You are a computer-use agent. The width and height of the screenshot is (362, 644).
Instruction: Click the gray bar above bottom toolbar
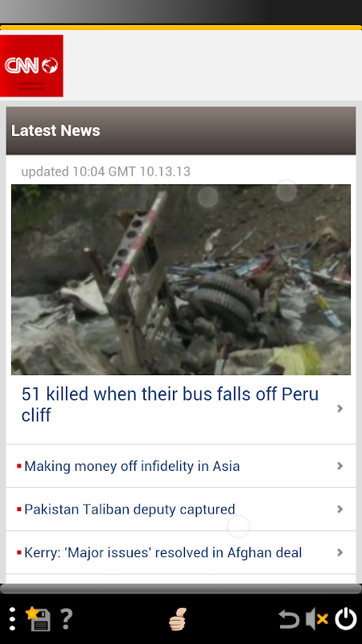pos(181,588)
